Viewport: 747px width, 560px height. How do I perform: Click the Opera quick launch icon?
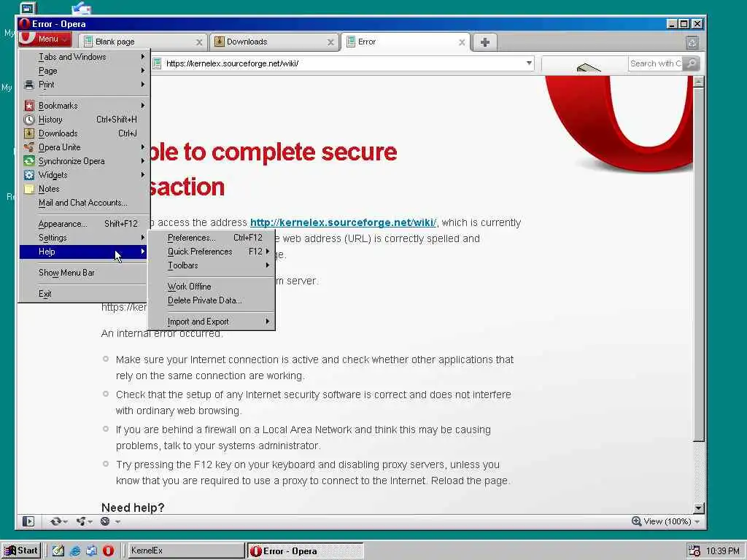(109, 551)
